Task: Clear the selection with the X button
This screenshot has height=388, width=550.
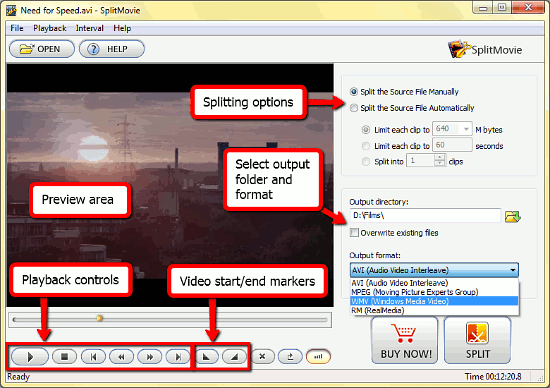Action: point(262,357)
